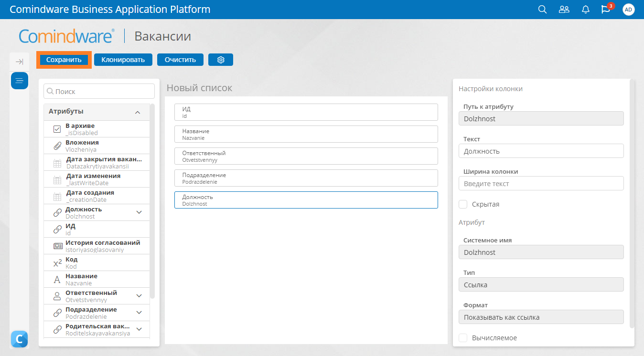The height and width of the screenshot is (356, 644).
Task: Select the paperclip icon for Вложения
Action: [57, 146]
